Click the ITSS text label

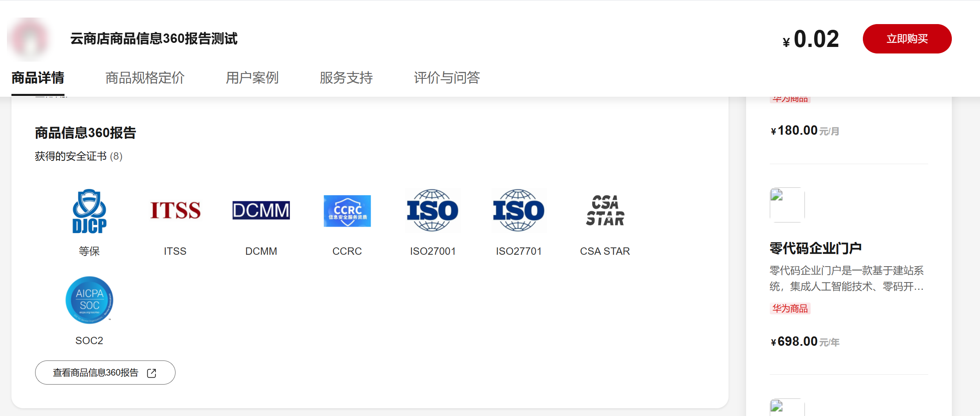click(x=175, y=251)
